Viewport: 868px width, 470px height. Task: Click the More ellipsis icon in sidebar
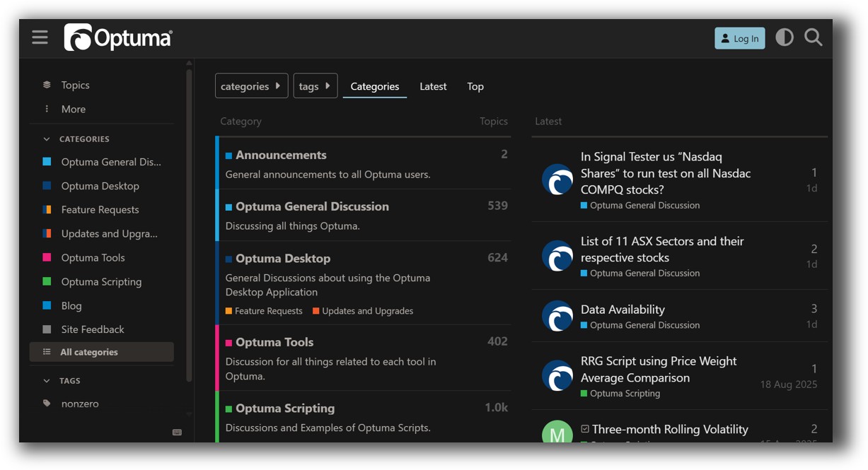point(47,109)
